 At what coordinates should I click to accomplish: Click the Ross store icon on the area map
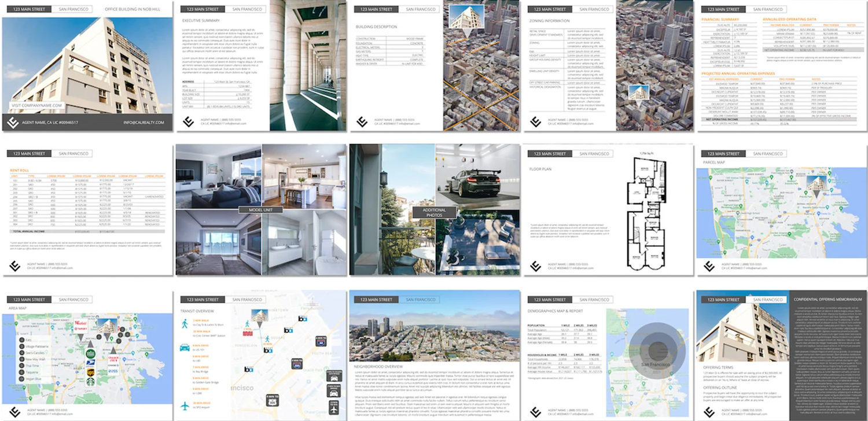[113, 371]
